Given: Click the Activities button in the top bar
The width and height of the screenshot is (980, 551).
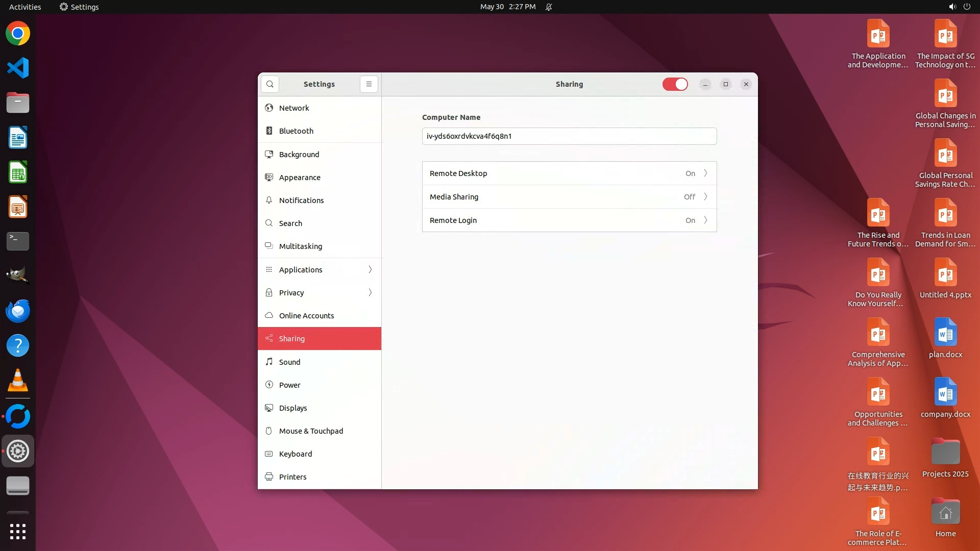Looking at the screenshot, I should click(x=25, y=7).
